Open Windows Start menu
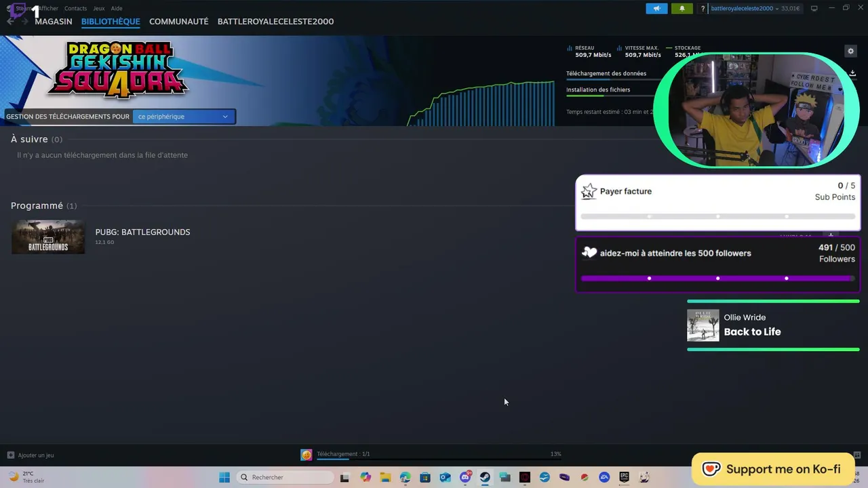The image size is (868, 488). click(x=224, y=477)
